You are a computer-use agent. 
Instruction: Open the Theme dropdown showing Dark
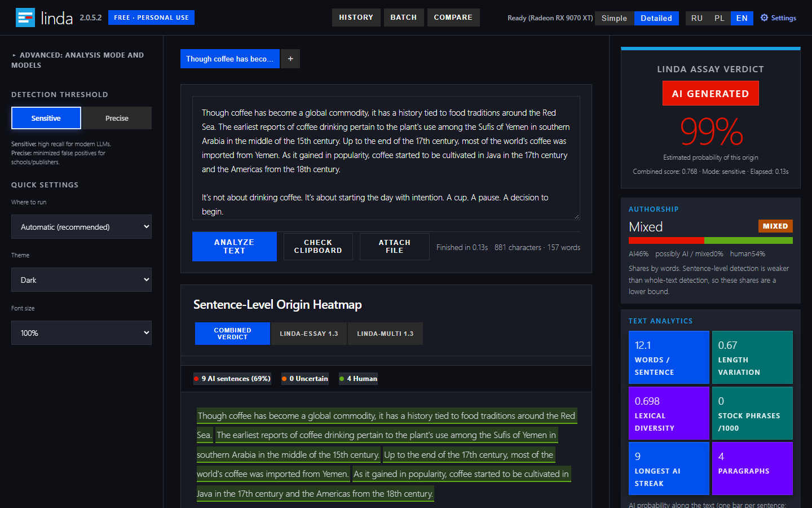pyautogui.click(x=81, y=280)
